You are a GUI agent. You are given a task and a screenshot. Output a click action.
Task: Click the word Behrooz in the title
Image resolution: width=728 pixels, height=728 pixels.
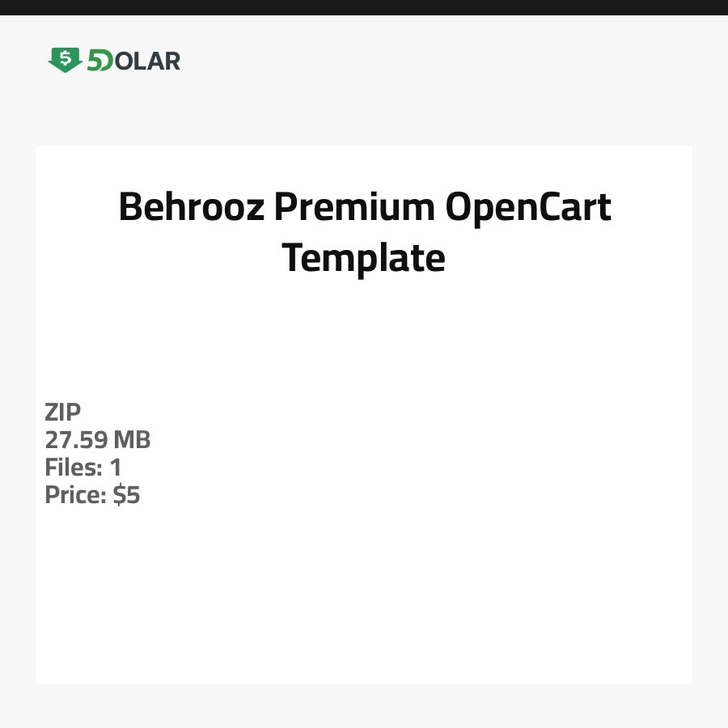click(x=191, y=208)
